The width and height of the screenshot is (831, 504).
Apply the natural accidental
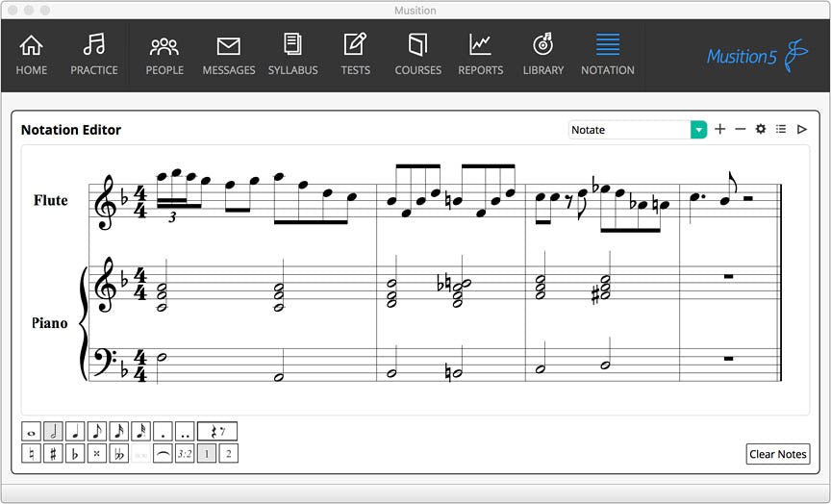pos(32,454)
